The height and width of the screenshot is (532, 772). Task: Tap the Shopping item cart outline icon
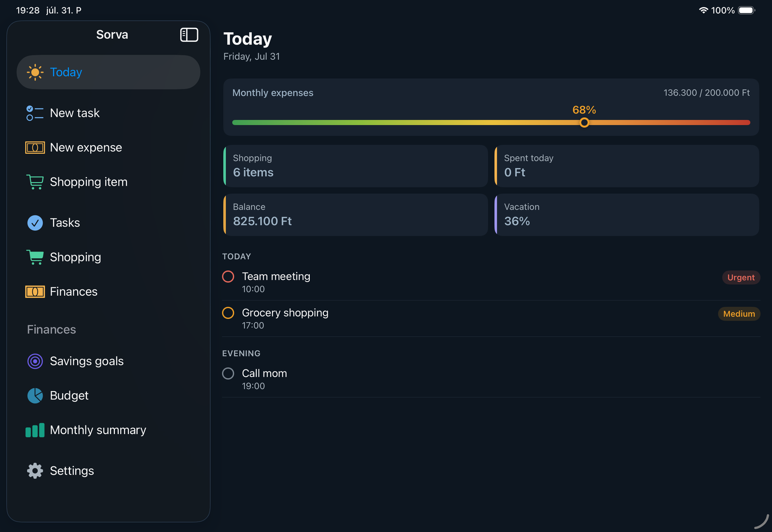point(35,182)
